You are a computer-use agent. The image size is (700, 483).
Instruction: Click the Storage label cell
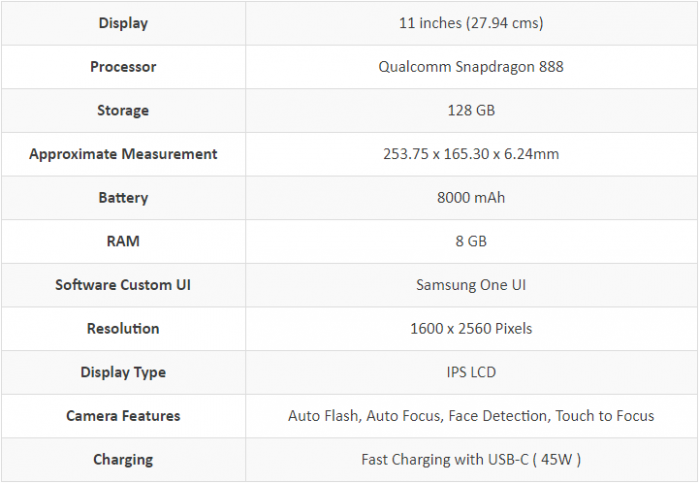[123, 110]
